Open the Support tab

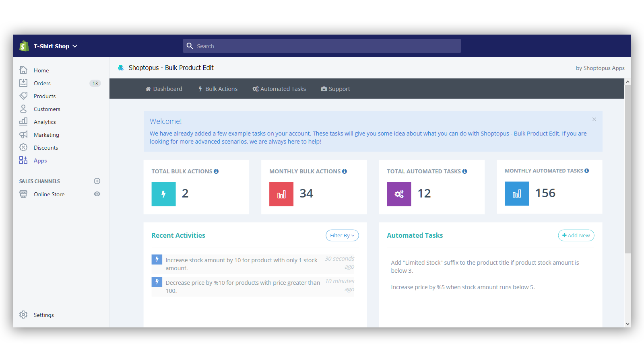(x=335, y=89)
